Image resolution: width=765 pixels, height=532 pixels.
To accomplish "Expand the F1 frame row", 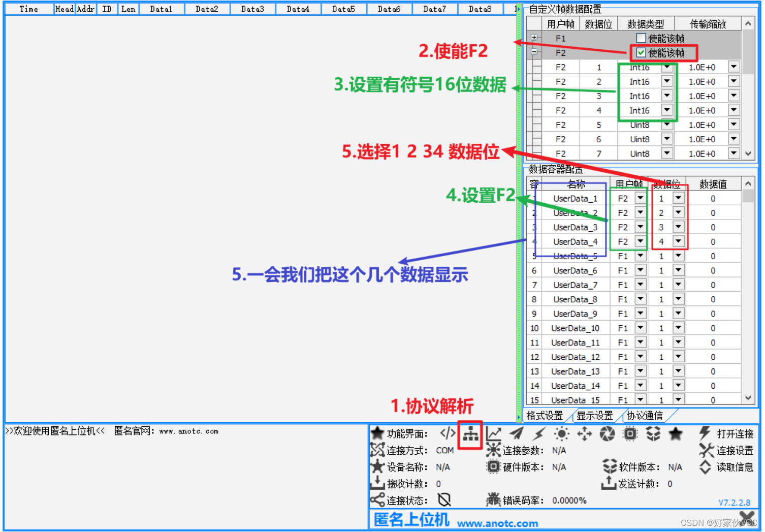I will 534,37.
